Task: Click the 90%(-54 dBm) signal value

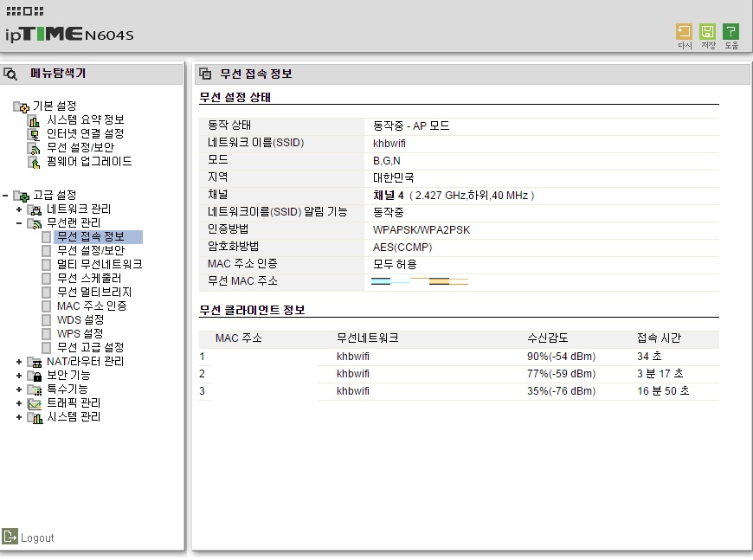Action: pos(561,357)
